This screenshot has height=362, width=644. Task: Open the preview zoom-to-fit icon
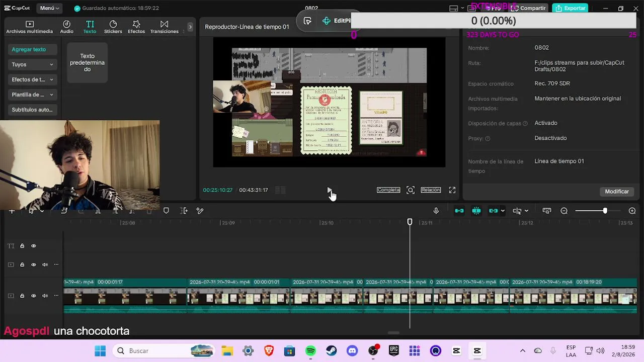pyautogui.click(x=411, y=190)
